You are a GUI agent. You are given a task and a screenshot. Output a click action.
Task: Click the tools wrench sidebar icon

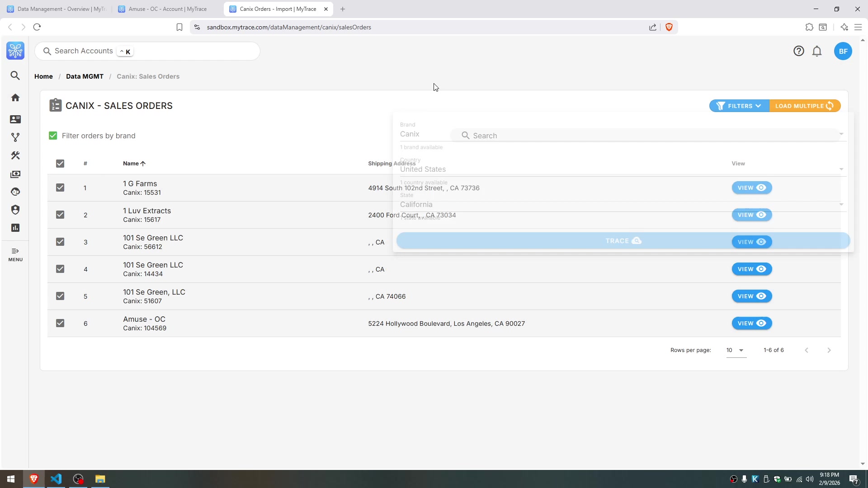click(15, 155)
